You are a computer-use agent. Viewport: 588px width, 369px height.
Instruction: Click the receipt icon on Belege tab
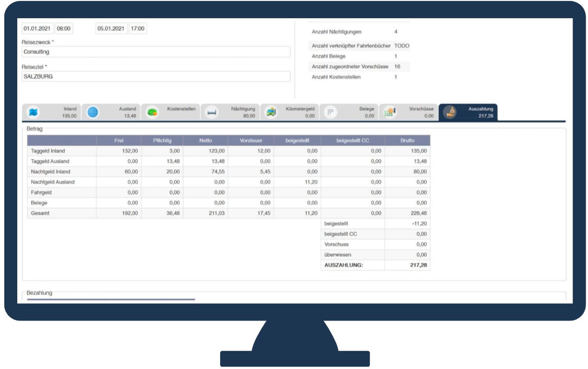[330, 112]
